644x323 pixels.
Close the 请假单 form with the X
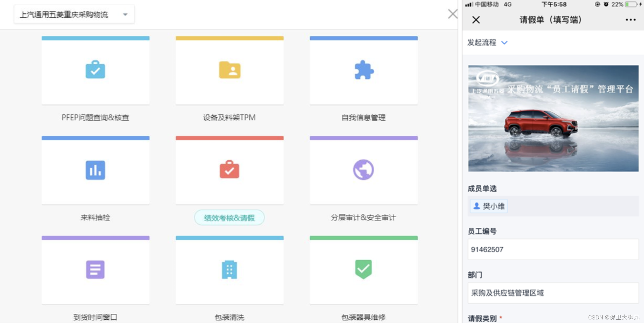click(476, 20)
